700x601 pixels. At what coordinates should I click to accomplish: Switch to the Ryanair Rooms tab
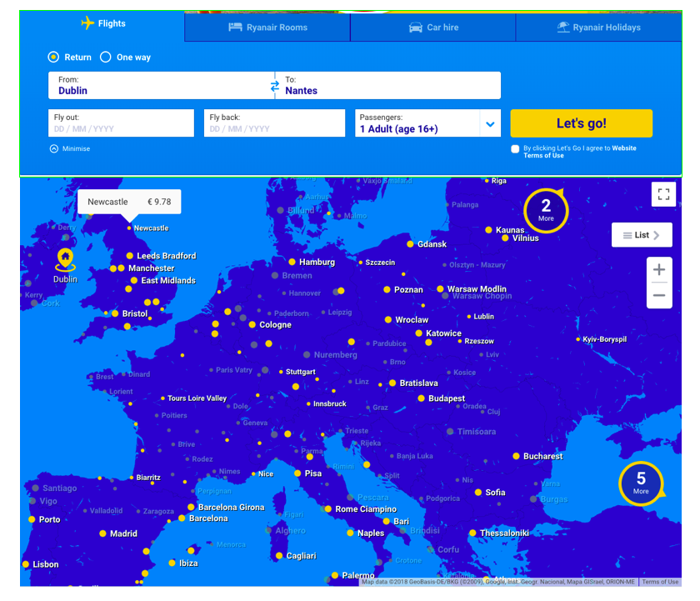(x=267, y=28)
